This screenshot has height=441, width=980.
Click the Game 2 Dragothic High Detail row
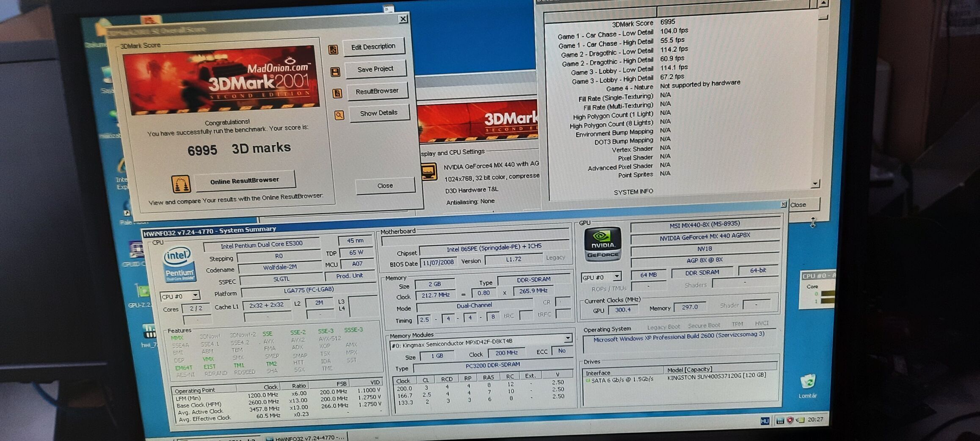click(x=623, y=61)
